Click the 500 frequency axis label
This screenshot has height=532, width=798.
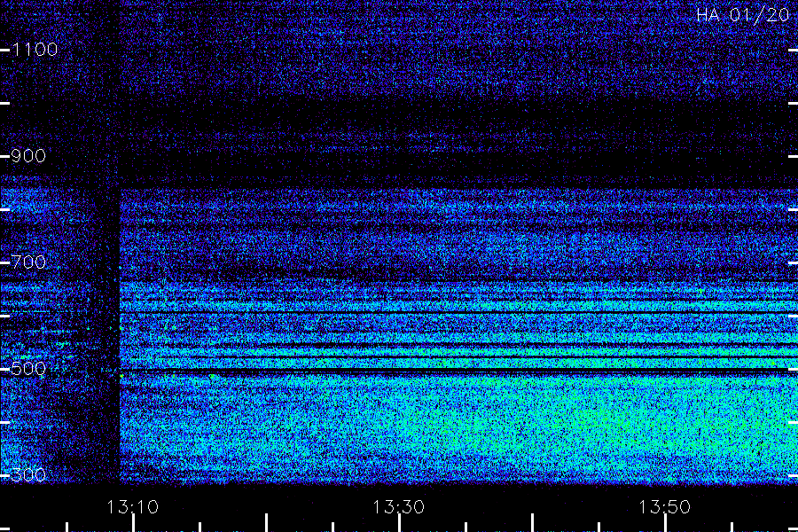28,369
